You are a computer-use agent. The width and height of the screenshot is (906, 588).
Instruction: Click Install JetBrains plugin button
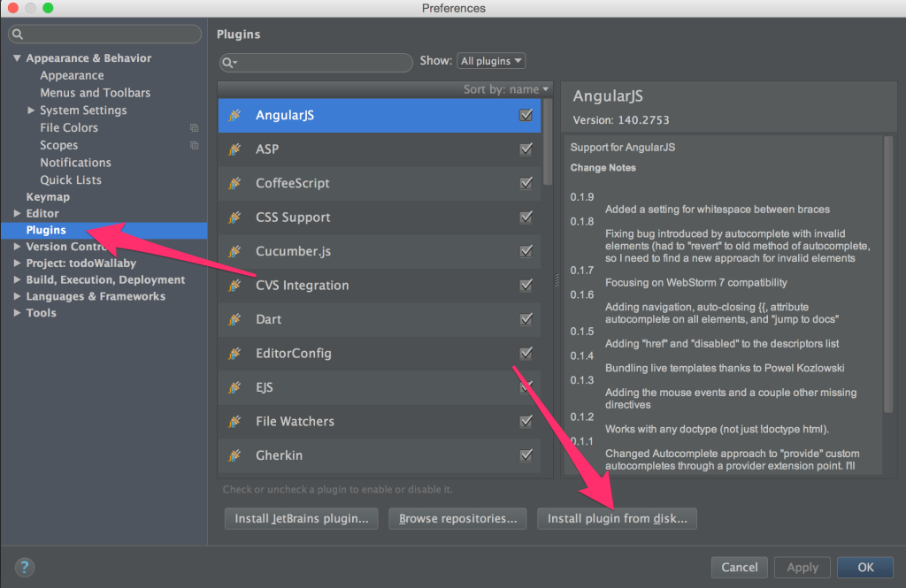click(x=301, y=519)
